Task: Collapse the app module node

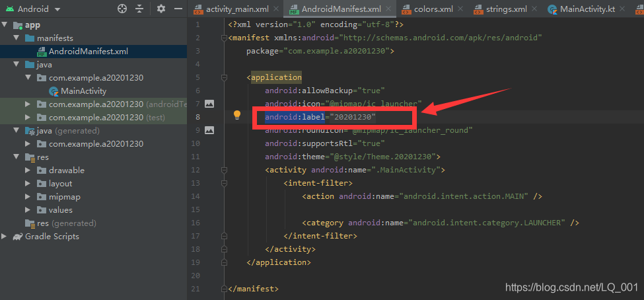Action: pyautogui.click(x=5, y=25)
